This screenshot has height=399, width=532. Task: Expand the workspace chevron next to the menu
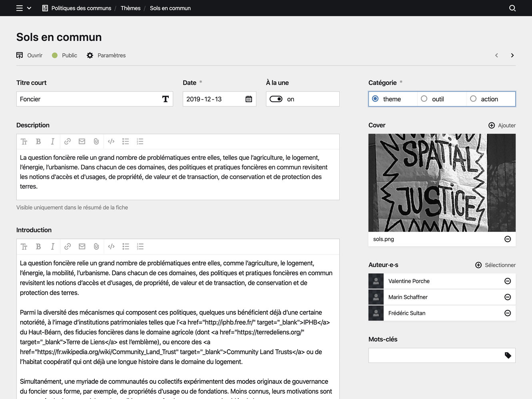tap(29, 8)
